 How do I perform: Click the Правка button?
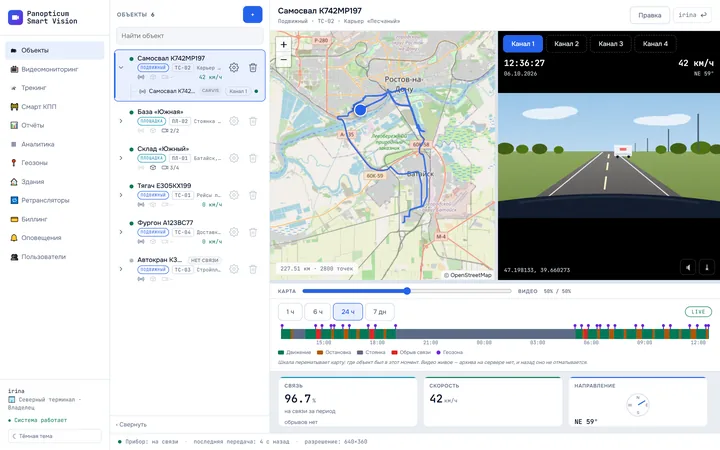point(649,15)
